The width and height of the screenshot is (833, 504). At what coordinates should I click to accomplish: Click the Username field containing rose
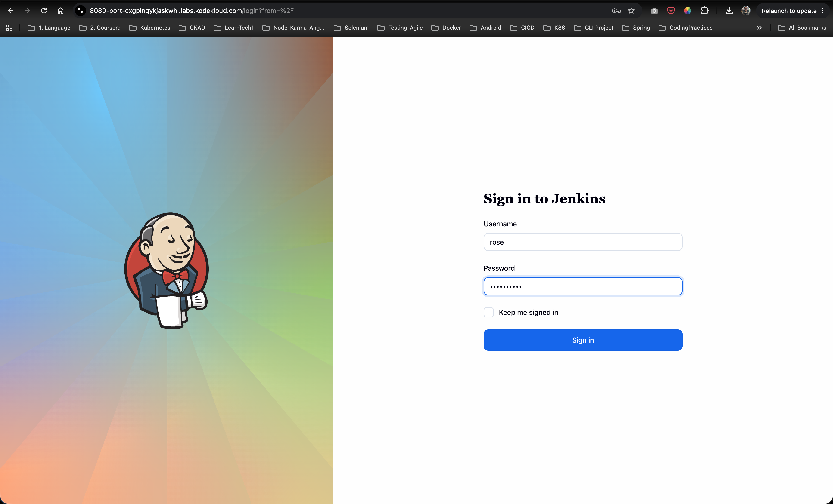[x=583, y=242]
